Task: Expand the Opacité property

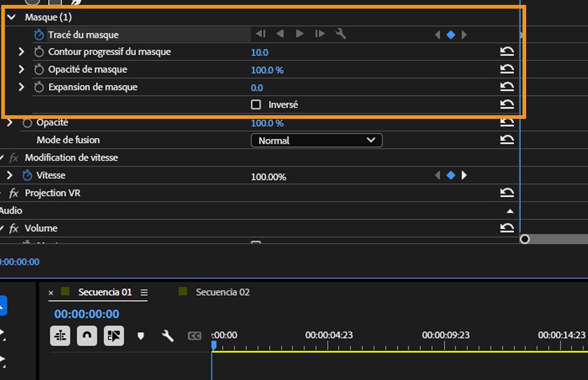Action: point(10,123)
